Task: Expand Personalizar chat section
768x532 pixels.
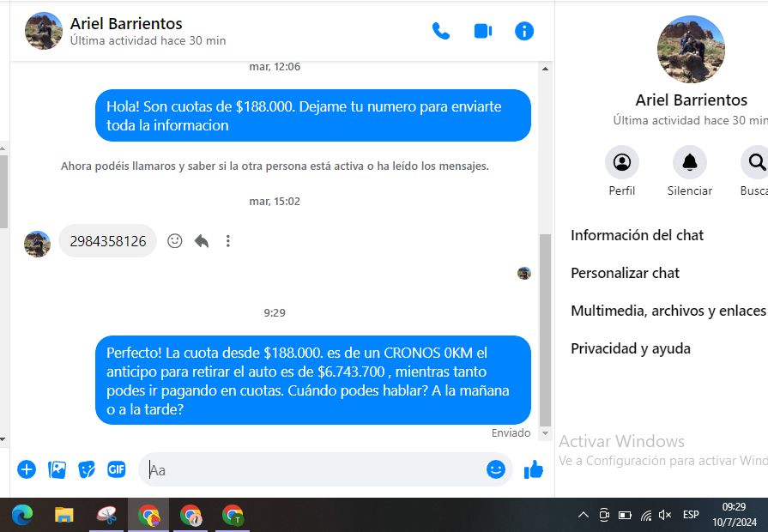Action: click(626, 273)
